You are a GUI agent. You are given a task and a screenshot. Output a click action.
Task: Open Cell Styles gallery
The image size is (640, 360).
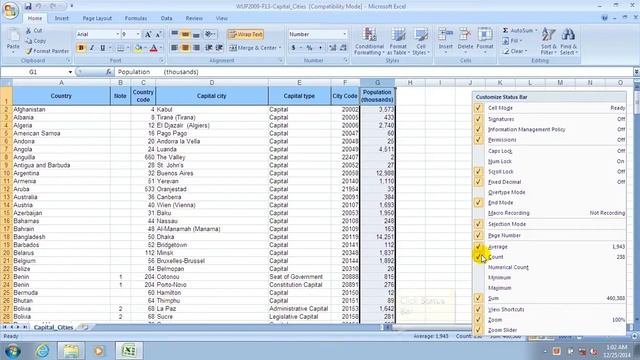pyautogui.click(x=421, y=41)
